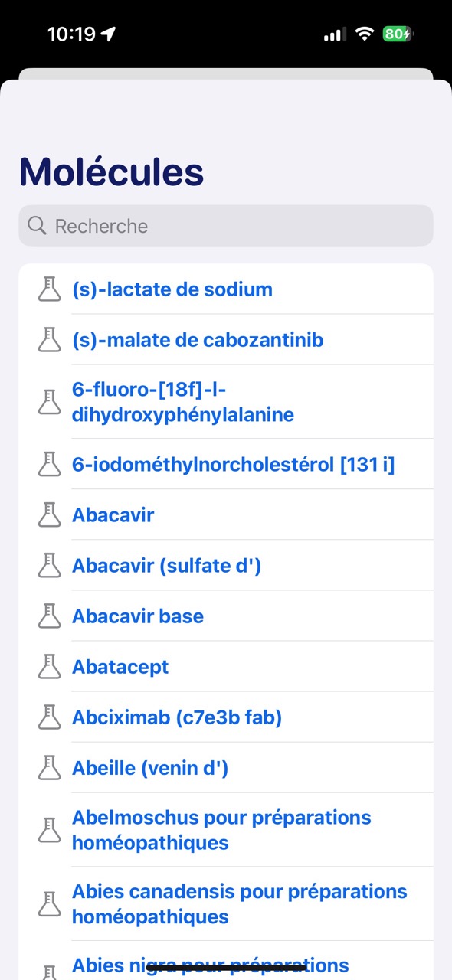
Task: Tap the flask icon beside Abelmoschus entry
Action: coord(49,828)
